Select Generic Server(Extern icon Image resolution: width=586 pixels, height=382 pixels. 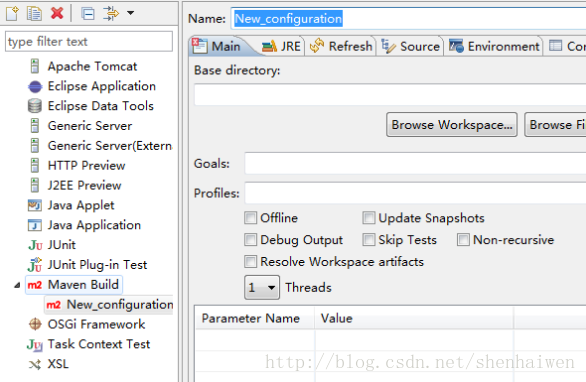tap(35, 145)
